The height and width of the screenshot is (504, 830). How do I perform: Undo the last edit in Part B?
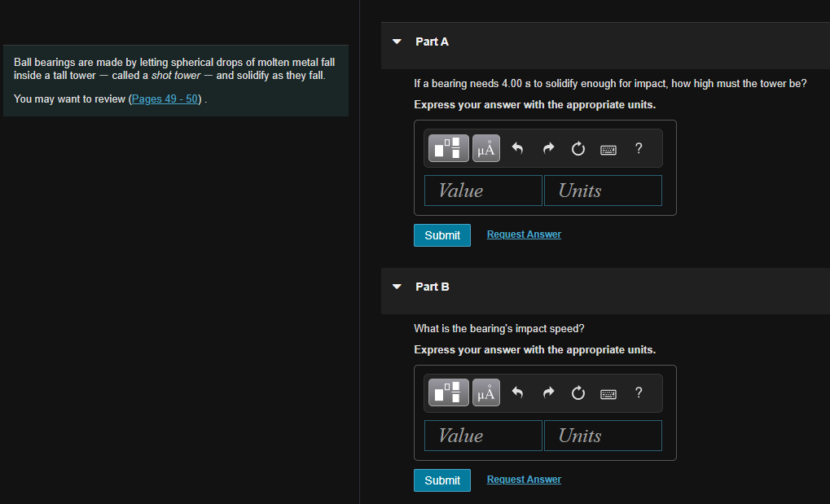(x=517, y=392)
